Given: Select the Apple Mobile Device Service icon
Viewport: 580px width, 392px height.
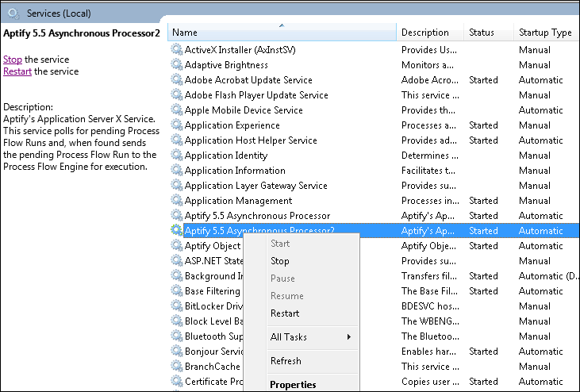Looking at the screenshot, I should 176,110.
